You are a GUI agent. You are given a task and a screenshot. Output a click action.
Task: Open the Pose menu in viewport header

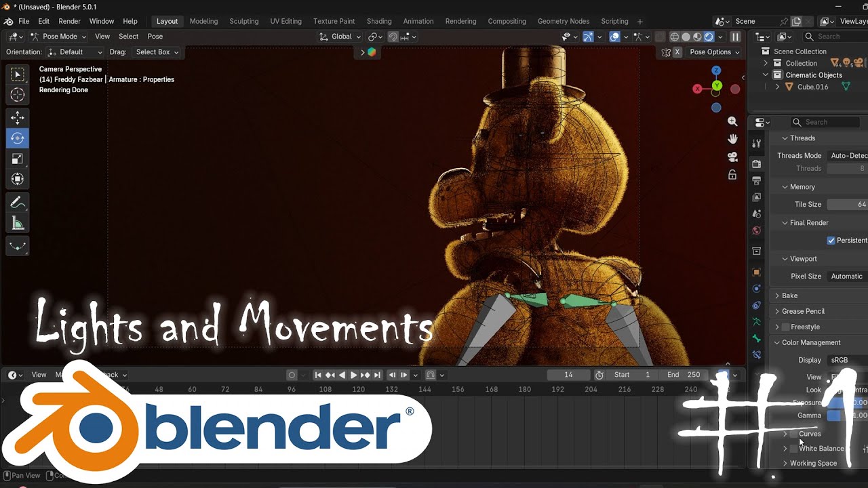155,37
